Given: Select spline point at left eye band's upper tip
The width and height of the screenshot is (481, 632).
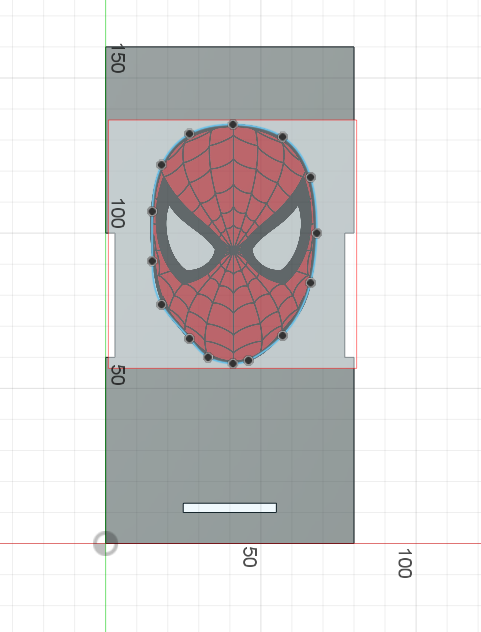Looking at the screenshot, I should coord(161,164).
